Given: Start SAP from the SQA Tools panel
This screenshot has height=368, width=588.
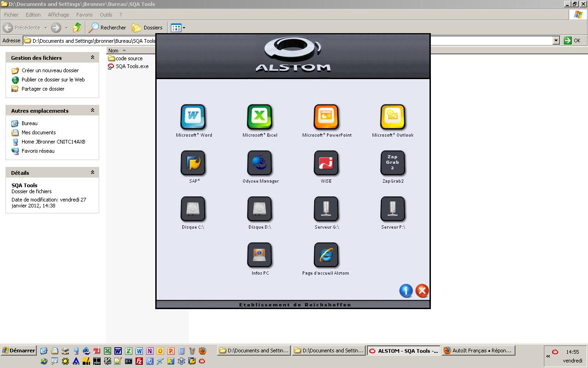Looking at the screenshot, I should tap(193, 162).
